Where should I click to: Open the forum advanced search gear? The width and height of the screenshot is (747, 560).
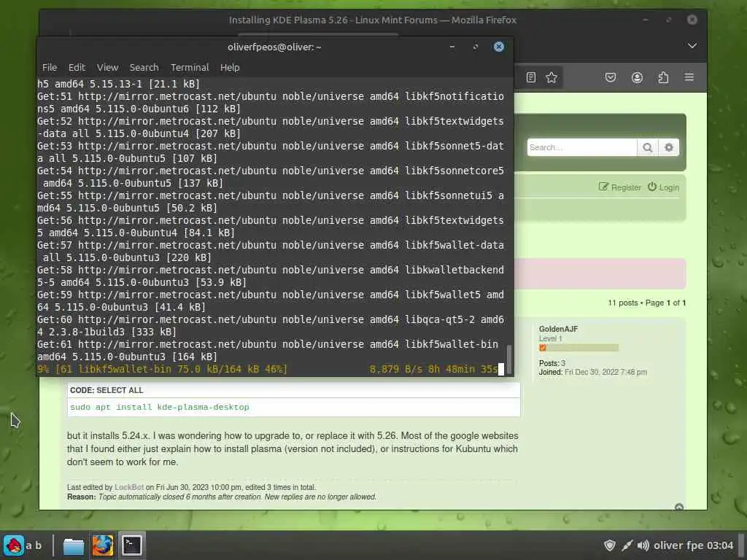(669, 147)
